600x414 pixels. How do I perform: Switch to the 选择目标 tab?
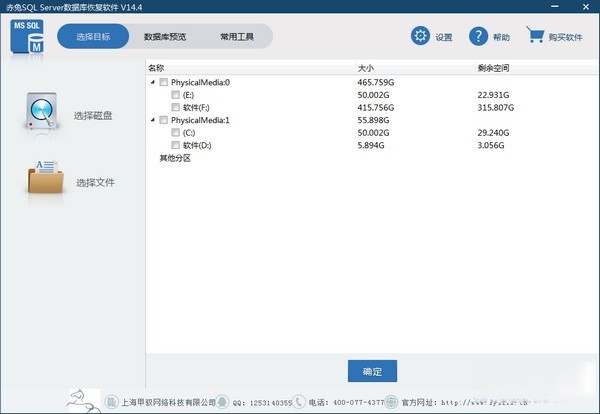(x=93, y=36)
